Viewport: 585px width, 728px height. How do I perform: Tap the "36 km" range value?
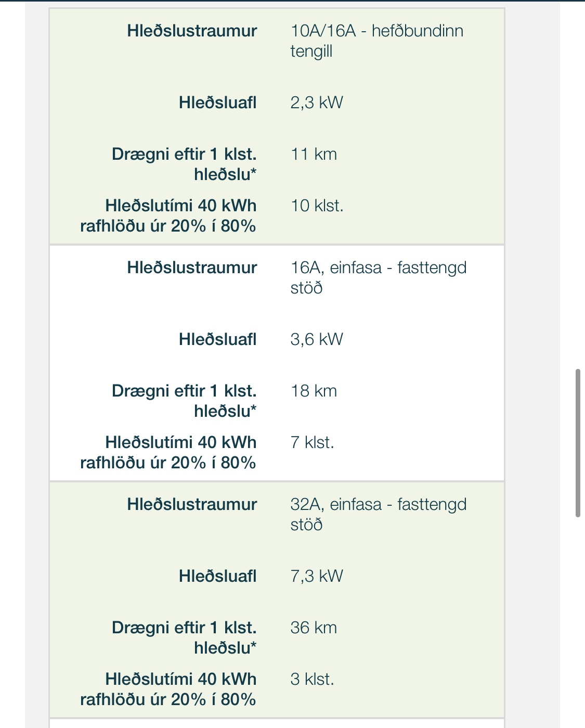pyautogui.click(x=314, y=628)
